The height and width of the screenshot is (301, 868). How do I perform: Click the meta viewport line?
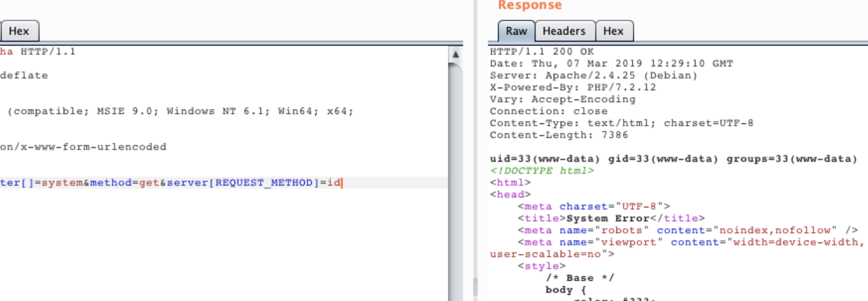coord(692,242)
